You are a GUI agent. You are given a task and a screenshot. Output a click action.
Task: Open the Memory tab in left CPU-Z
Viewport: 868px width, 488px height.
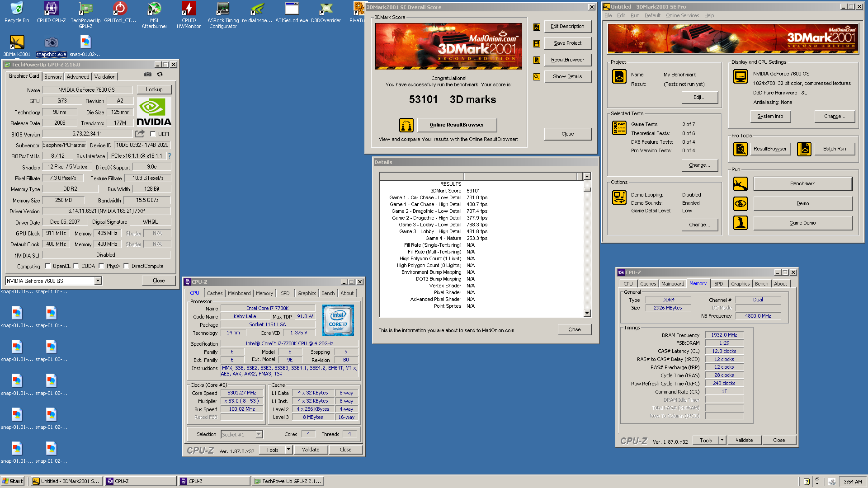[264, 293]
